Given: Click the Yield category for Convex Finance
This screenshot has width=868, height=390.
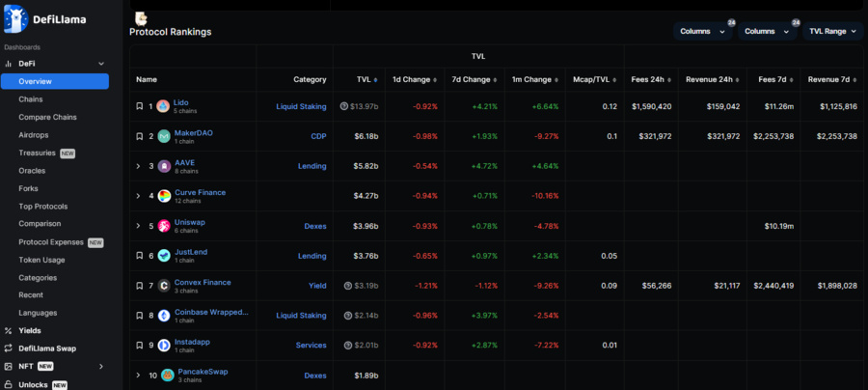Looking at the screenshot, I should coord(317,286).
